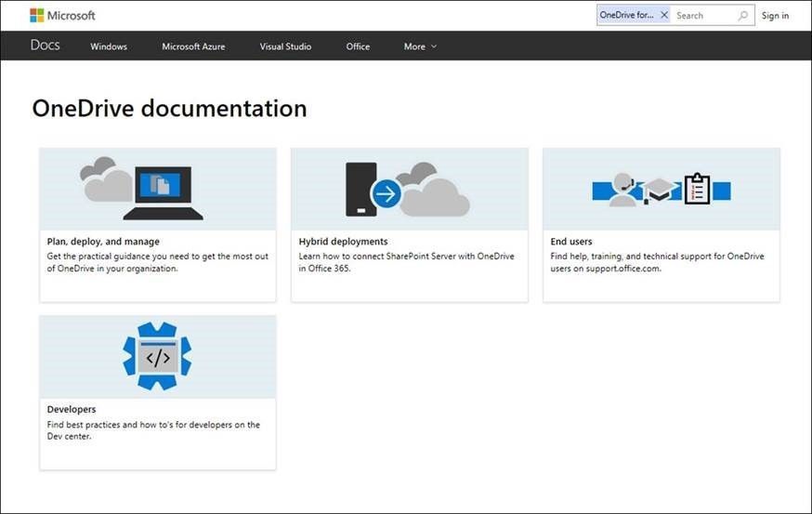Open the Developers title link
This screenshot has width=812, height=514.
[x=72, y=409]
